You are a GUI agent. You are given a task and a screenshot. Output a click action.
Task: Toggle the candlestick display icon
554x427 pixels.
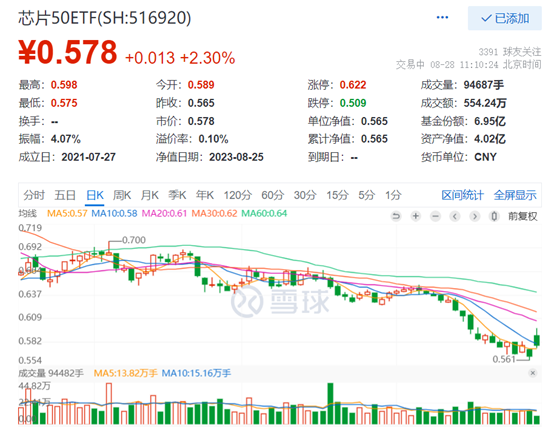(494, 216)
